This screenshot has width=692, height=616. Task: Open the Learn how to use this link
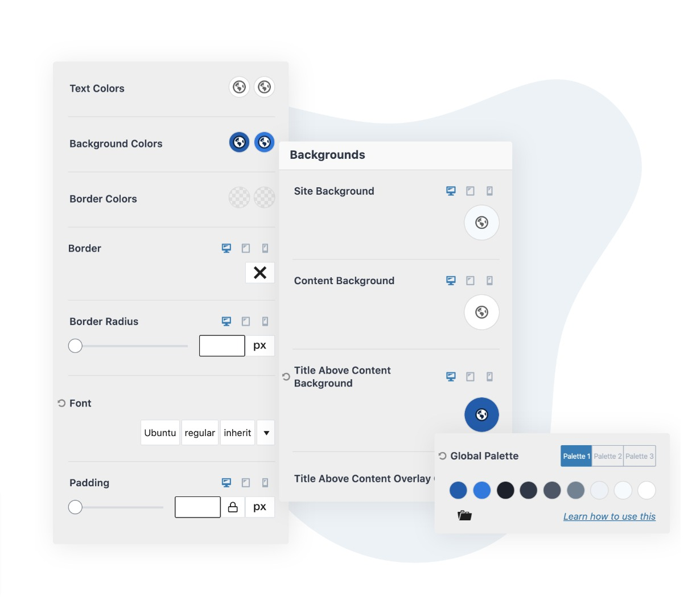(609, 516)
